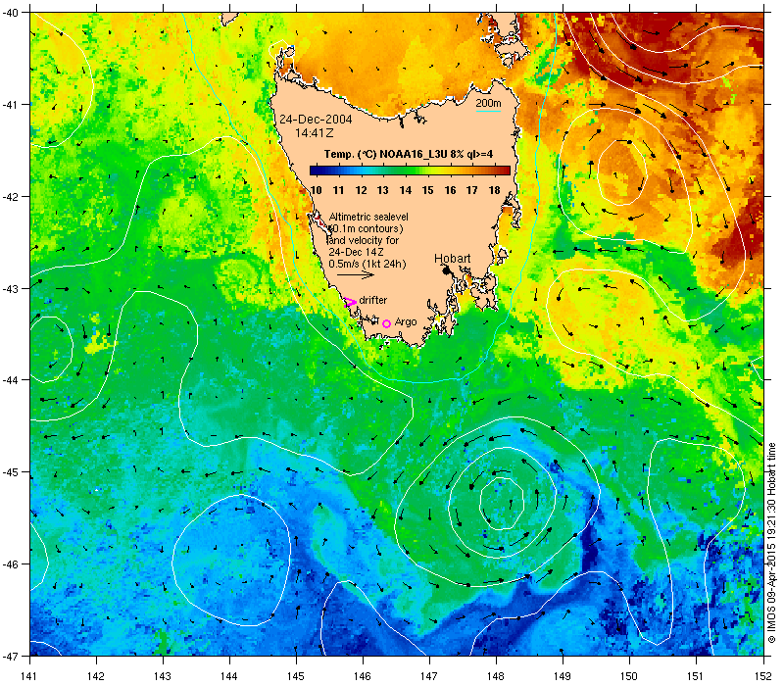784x686 pixels.
Task: Click longitude axis label 141
Action: point(30,676)
